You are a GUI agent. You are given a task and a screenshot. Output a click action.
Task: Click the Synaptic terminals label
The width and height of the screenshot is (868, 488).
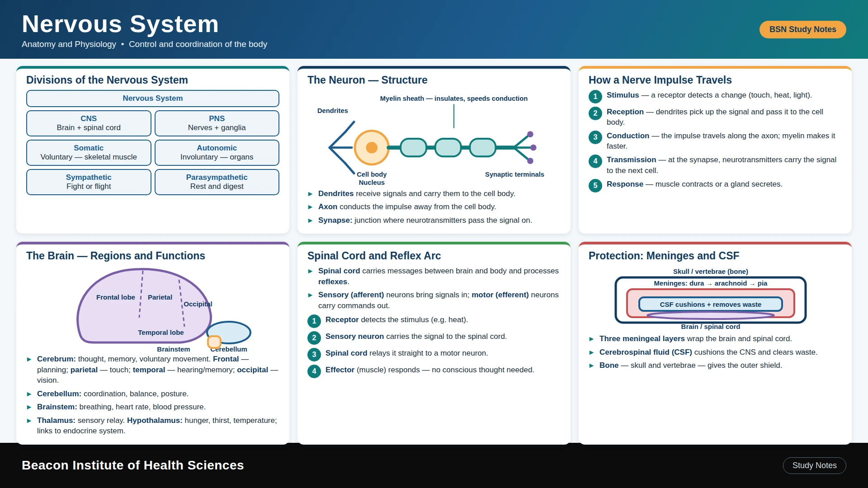point(514,174)
